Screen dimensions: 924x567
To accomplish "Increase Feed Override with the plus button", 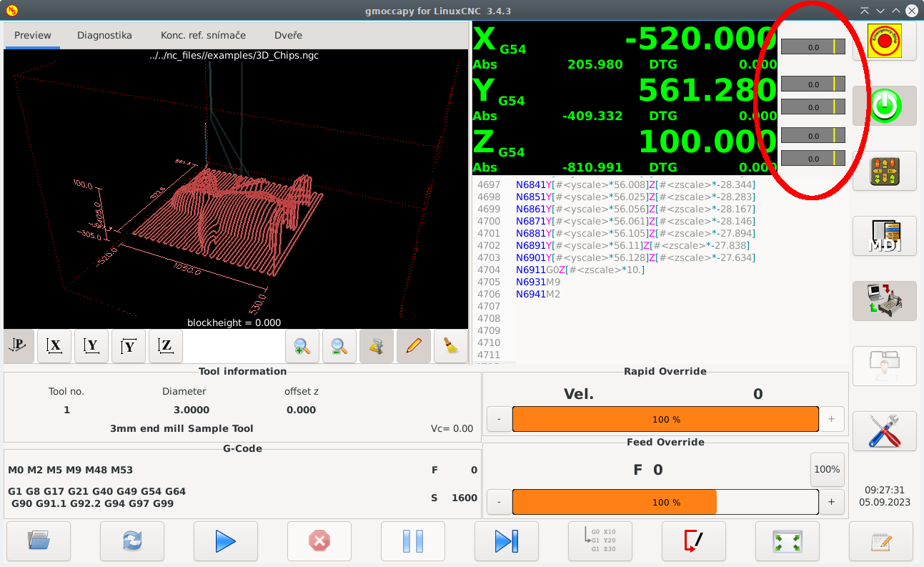I will [x=831, y=502].
